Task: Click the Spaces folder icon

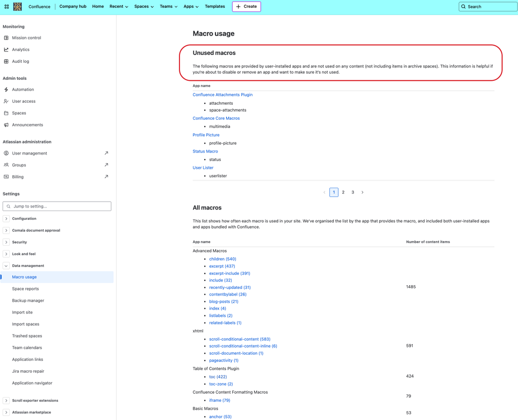Action: pos(6,113)
